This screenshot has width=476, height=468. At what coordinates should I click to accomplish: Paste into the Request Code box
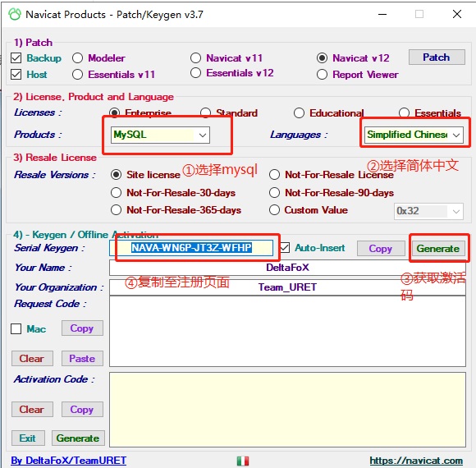pyautogui.click(x=82, y=358)
